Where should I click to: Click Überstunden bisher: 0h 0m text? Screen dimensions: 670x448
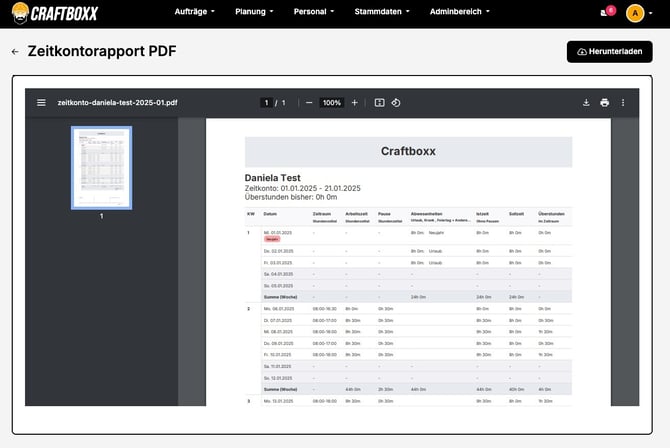pos(291,197)
